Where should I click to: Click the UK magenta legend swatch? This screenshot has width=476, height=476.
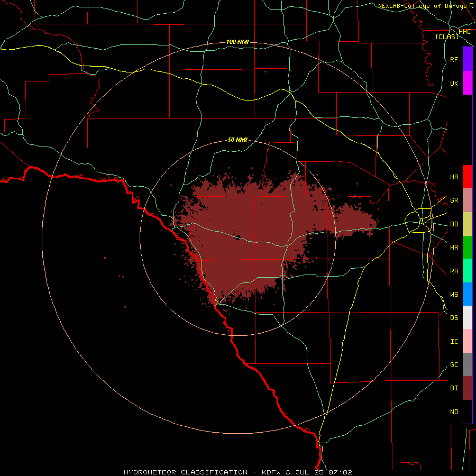(x=467, y=83)
